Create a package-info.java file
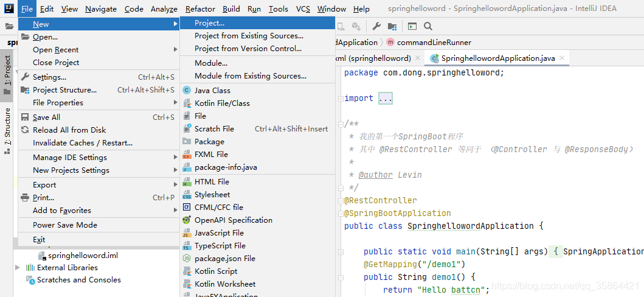The image size is (644, 297). [257, 167]
